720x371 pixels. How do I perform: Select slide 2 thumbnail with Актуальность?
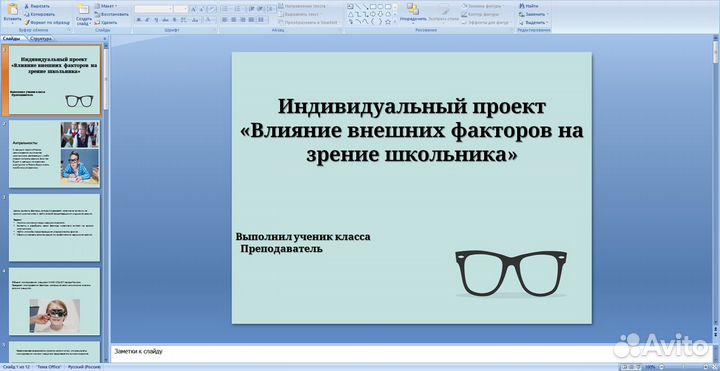pos(54,154)
